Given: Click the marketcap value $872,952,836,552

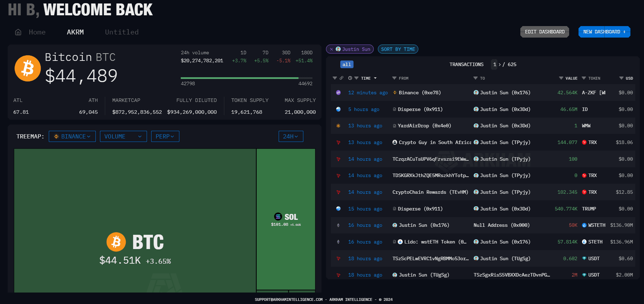Looking at the screenshot, I should (x=137, y=112).
